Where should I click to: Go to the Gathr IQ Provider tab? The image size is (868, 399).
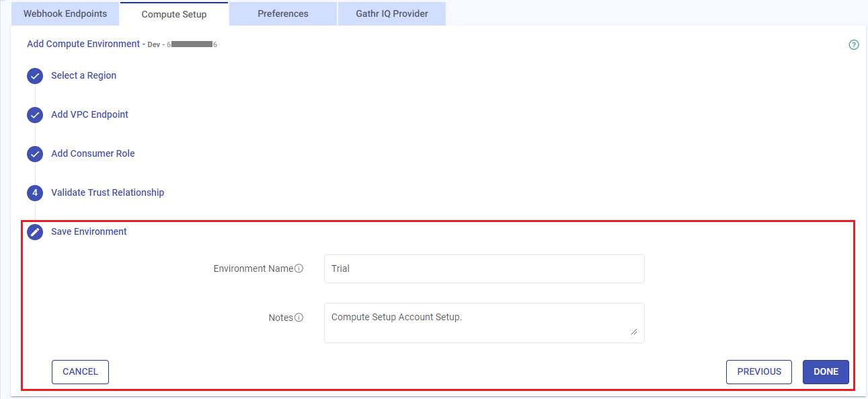391,13
